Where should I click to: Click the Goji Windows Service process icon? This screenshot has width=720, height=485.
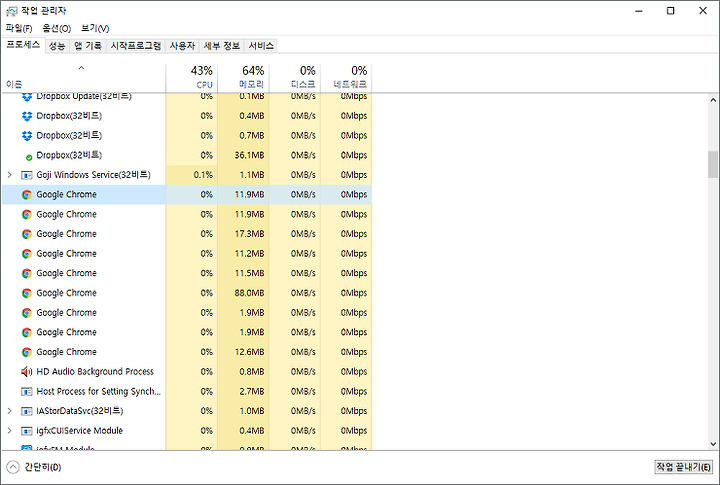(x=27, y=175)
